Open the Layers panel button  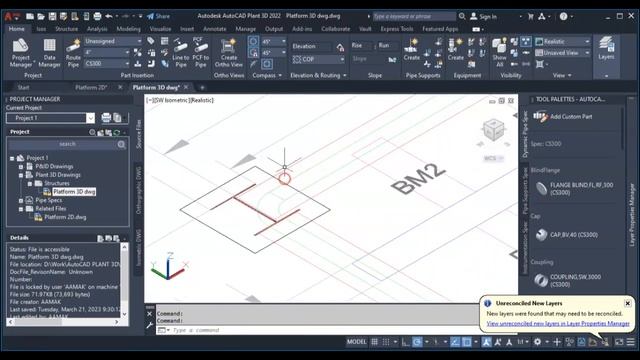606,48
